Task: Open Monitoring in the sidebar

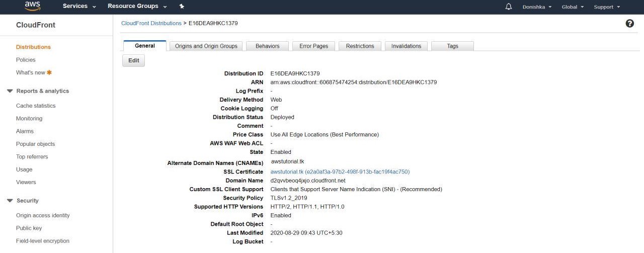Action: coord(29,119)
